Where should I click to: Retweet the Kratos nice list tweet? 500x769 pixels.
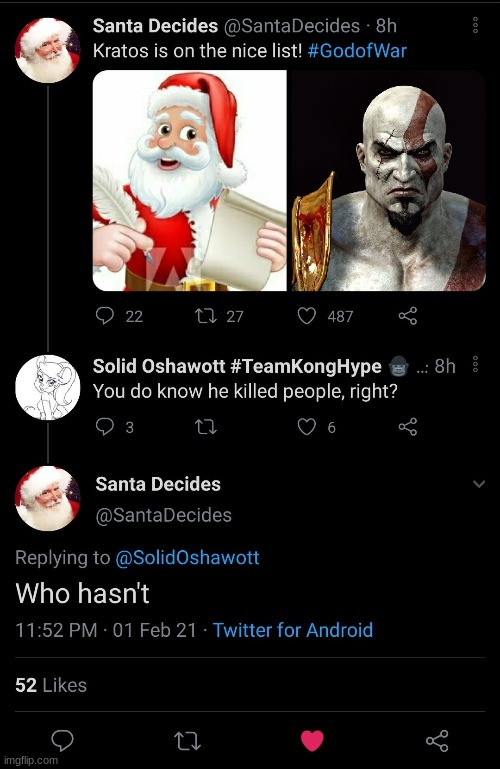[x=206, y=316]
